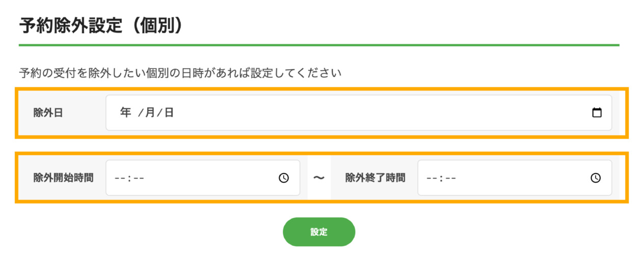
Task: Click the description text about 予約の受付
Action: (x=180, y=73)
